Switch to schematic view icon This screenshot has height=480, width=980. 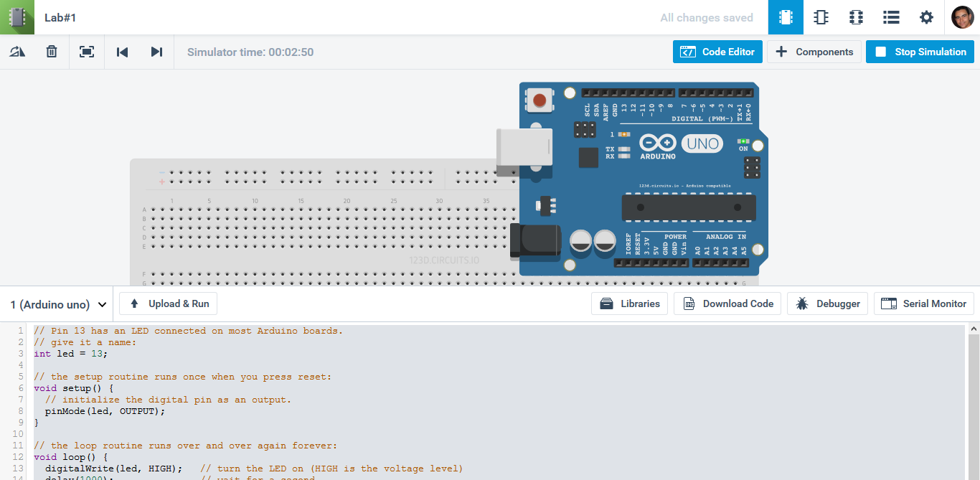tap(821, 17)
